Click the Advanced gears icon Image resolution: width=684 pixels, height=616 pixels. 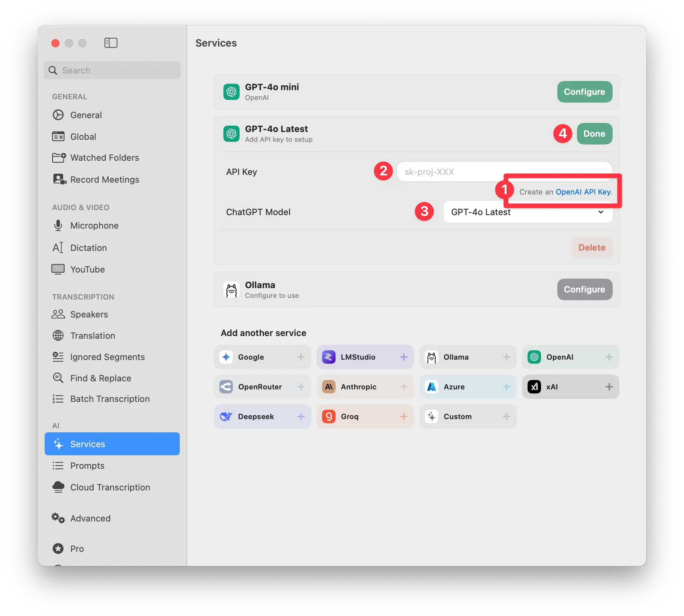tap(58, 518)
